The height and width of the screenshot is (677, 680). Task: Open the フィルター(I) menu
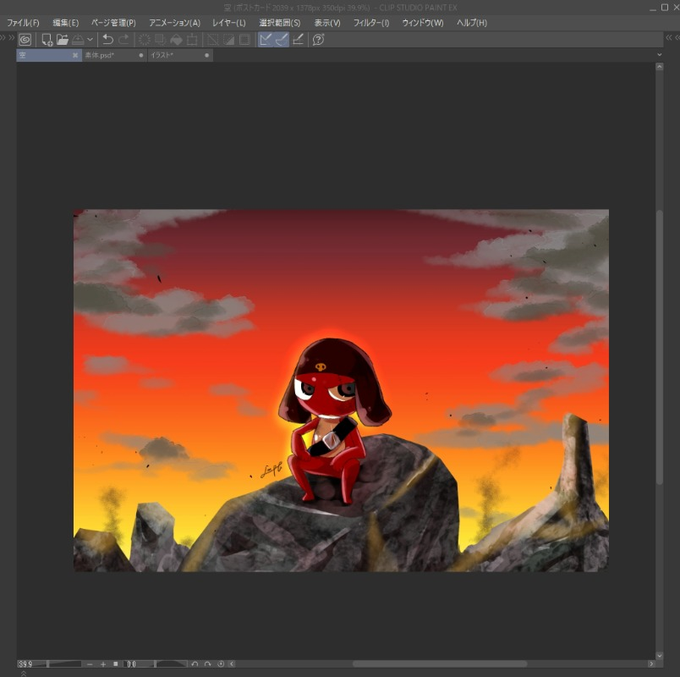(371, 23)
